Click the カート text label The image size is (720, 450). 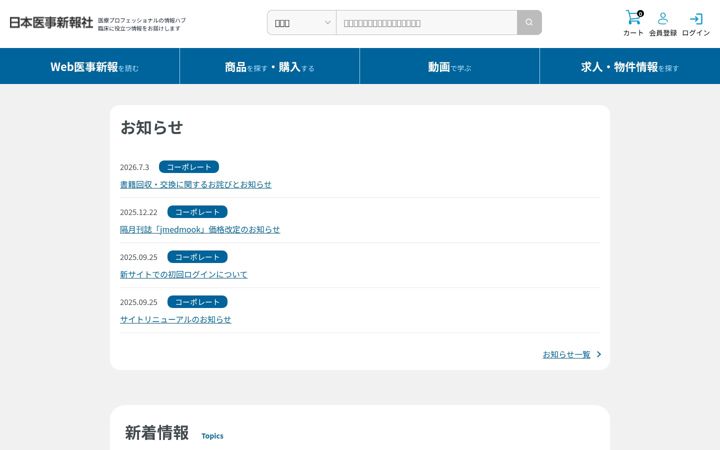coord(633,33)
